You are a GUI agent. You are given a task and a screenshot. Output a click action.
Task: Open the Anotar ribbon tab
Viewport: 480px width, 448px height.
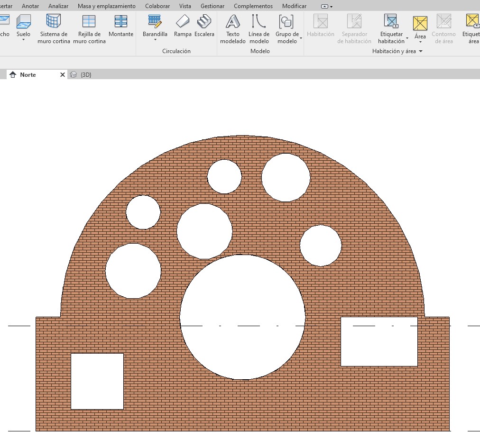[30, 6]
